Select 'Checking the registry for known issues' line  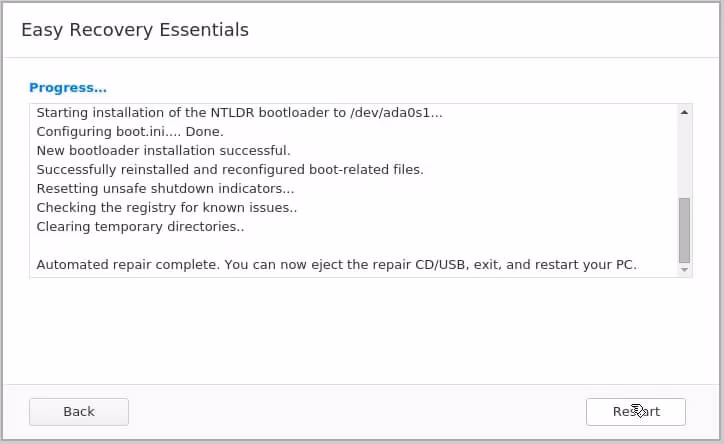click(166, 208)
